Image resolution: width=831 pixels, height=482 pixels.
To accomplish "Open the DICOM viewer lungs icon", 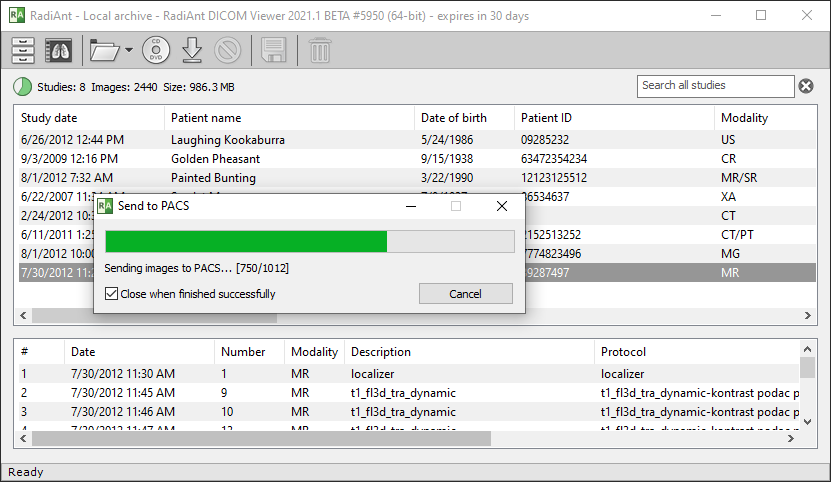I will coord(58,50).
